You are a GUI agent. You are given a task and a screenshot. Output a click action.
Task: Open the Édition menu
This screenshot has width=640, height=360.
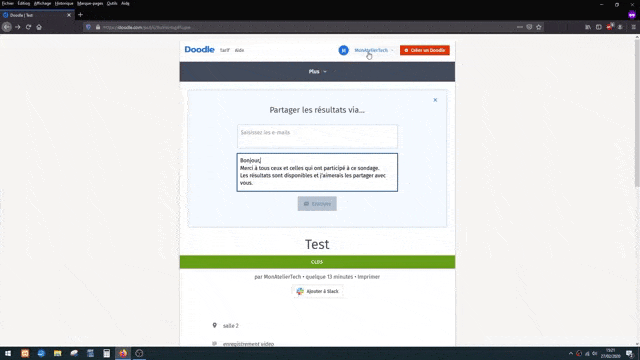coord(24,3)
